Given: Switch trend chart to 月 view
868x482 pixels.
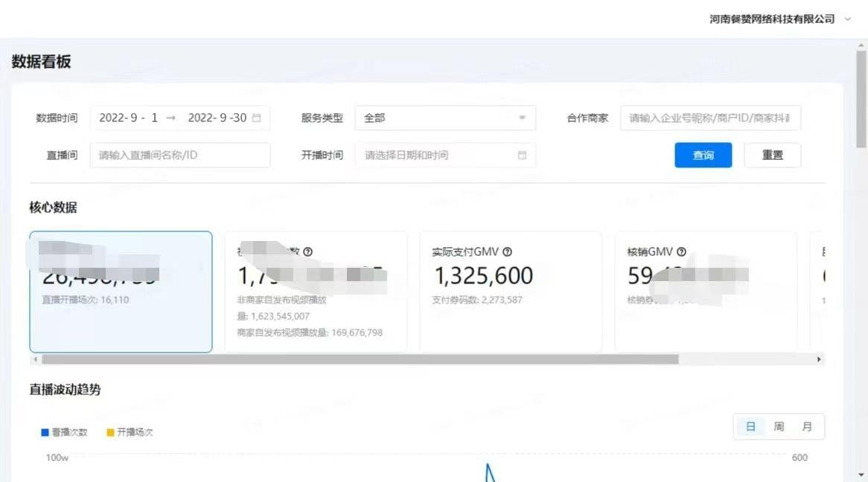Looking at the screenshot, I should [807, 427].
